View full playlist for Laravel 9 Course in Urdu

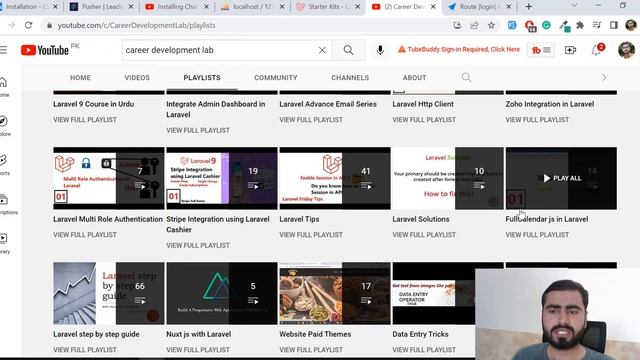[85, 120]
